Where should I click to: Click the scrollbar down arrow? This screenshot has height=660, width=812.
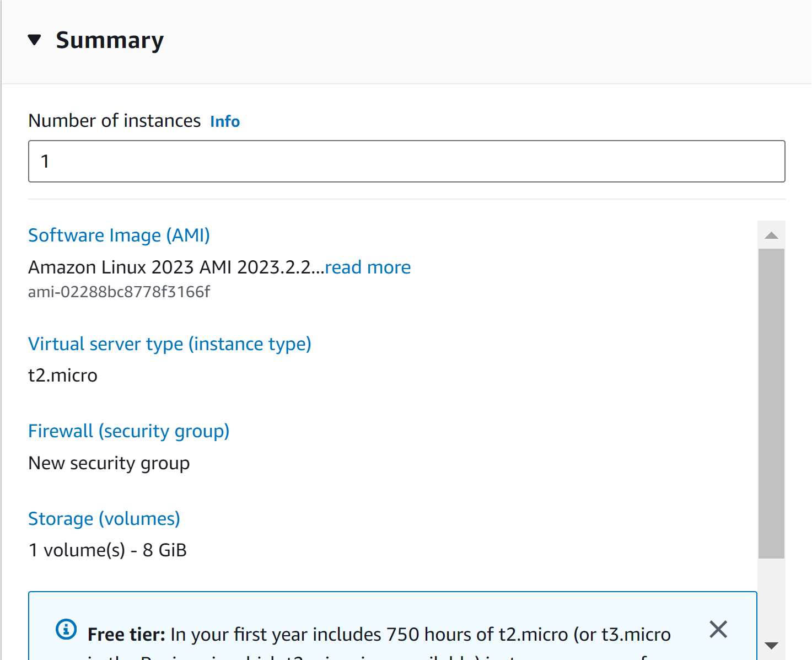click(771, 646)
